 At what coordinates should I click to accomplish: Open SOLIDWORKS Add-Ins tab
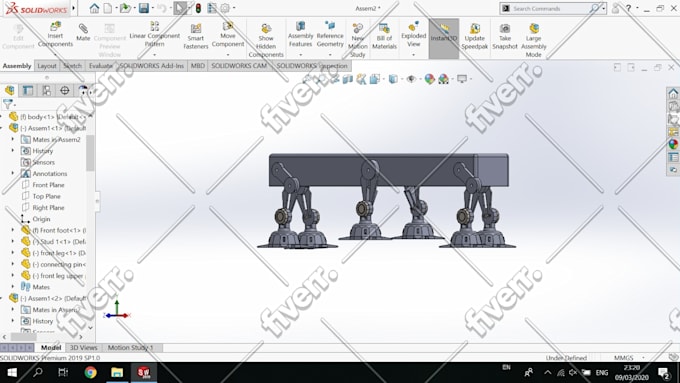152,66
